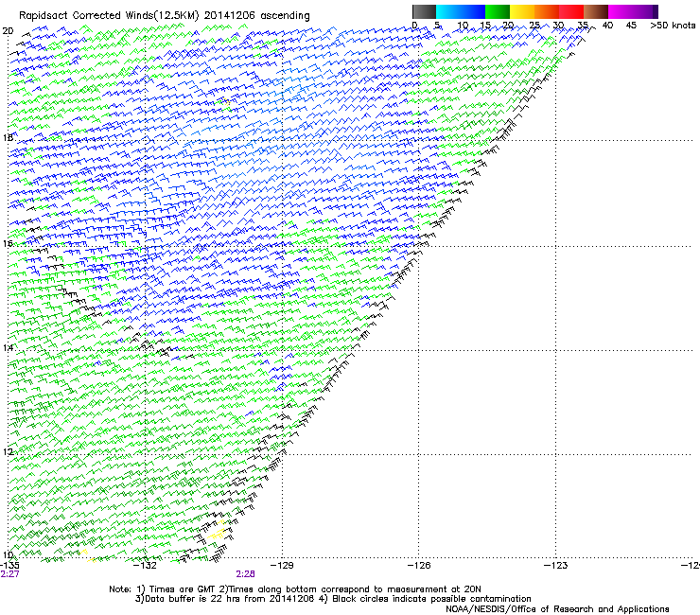The width and height of the screenshot is (700, 615).
Task: Click the magenta 40-45 knots color swatch
Action: point(621,12)
